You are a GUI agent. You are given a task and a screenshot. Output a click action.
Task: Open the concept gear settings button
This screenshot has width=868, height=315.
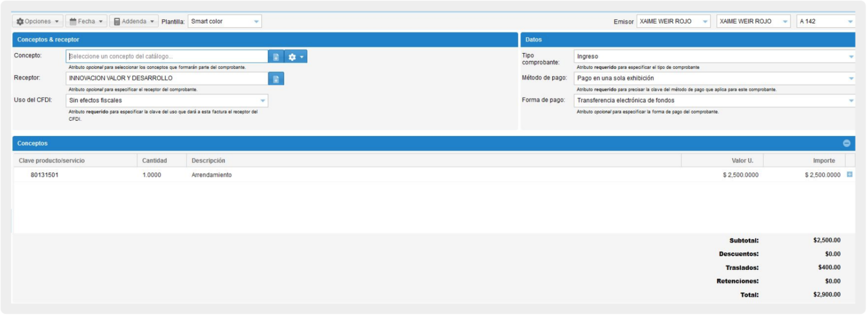click(x=296, y=57)
